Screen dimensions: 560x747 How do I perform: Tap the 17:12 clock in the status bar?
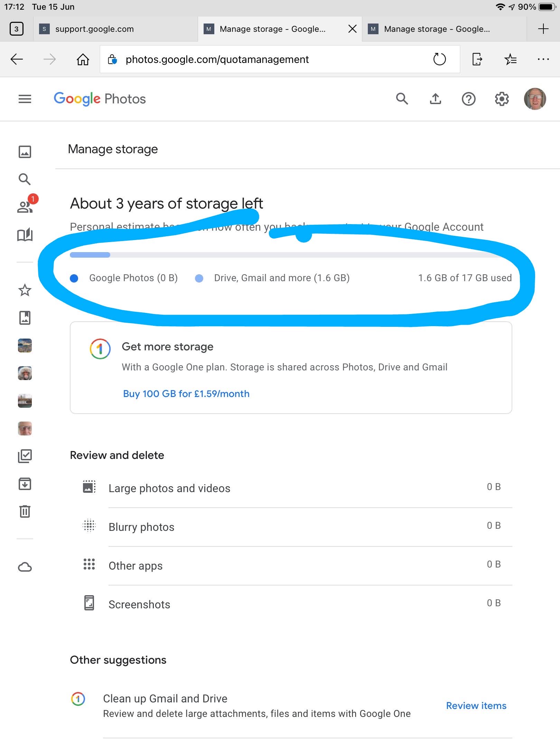point(14,7)
